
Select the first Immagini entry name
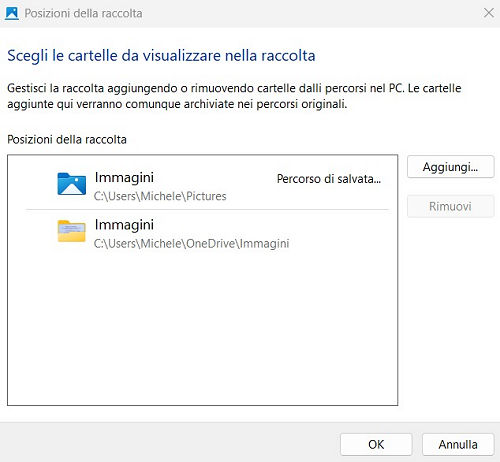(124, 178)
